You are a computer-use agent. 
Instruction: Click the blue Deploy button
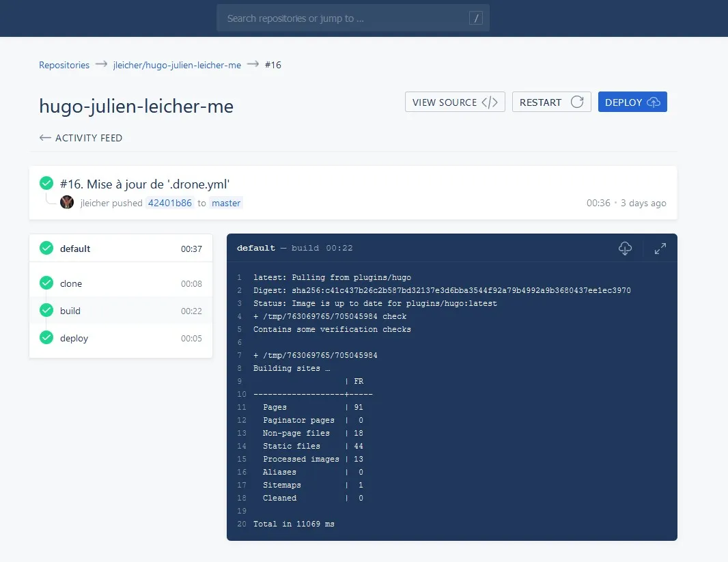(632, 102)
